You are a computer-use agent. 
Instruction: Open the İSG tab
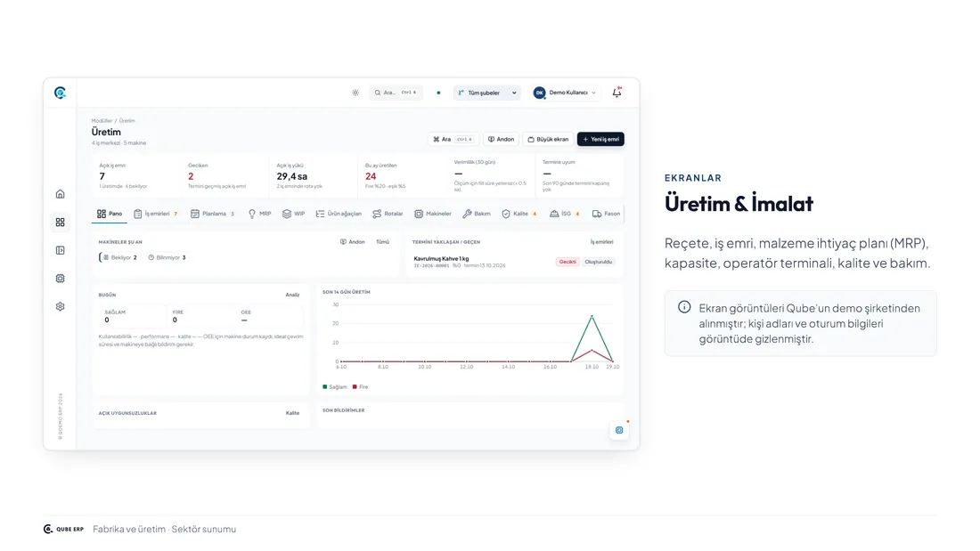pyautogui.click(x=565, y=214)
